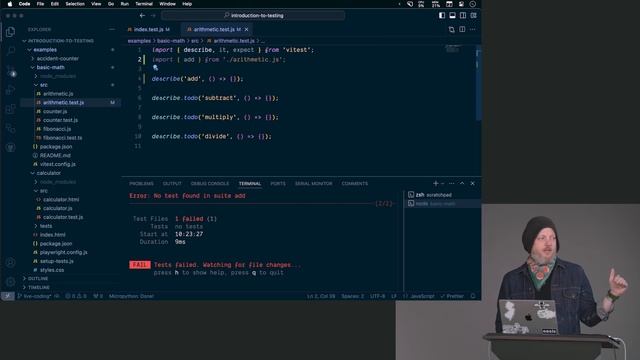
Task: Close the arithmetic.test.js tab
Action: (247, 29)
